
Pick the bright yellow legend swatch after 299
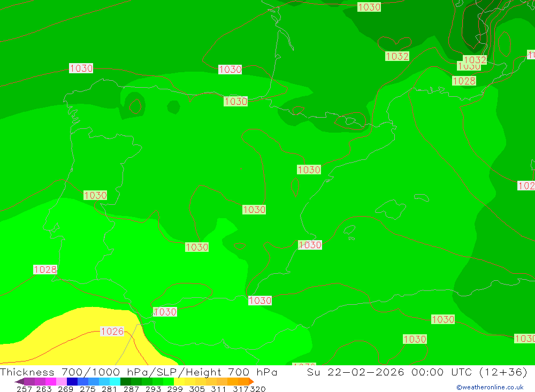tap(179, 381)
